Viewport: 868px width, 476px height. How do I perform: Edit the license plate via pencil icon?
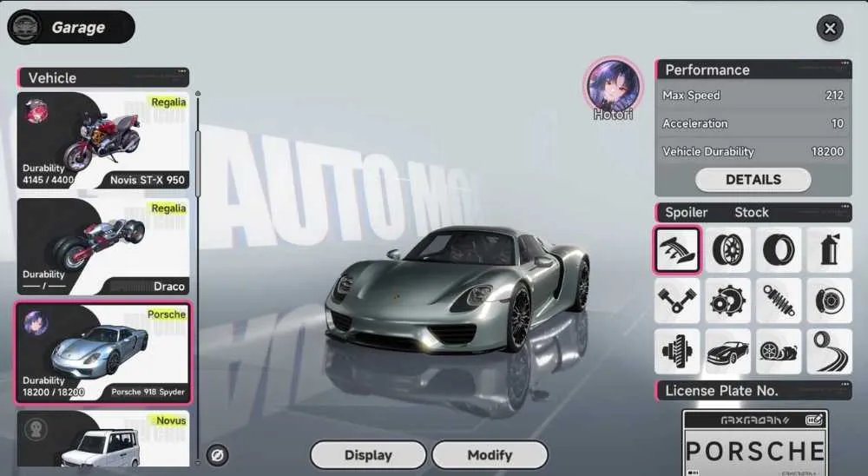pos(814,420)
